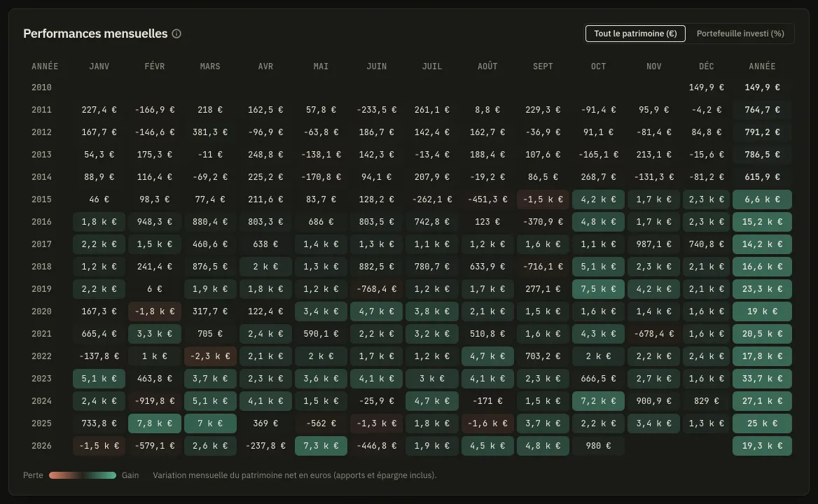Click the "764,7 €" annual total for 2011
The height and width of the screenshot is (504, 818).
(762, 110)
